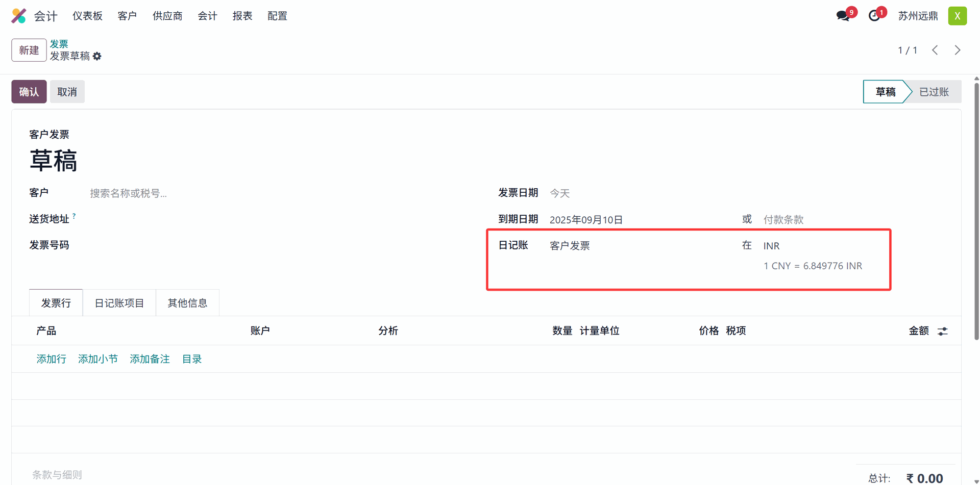The width and height of the screenshot is (980, 485).
Task: Open the messages chat icon
Action: [x=843, y=16]
